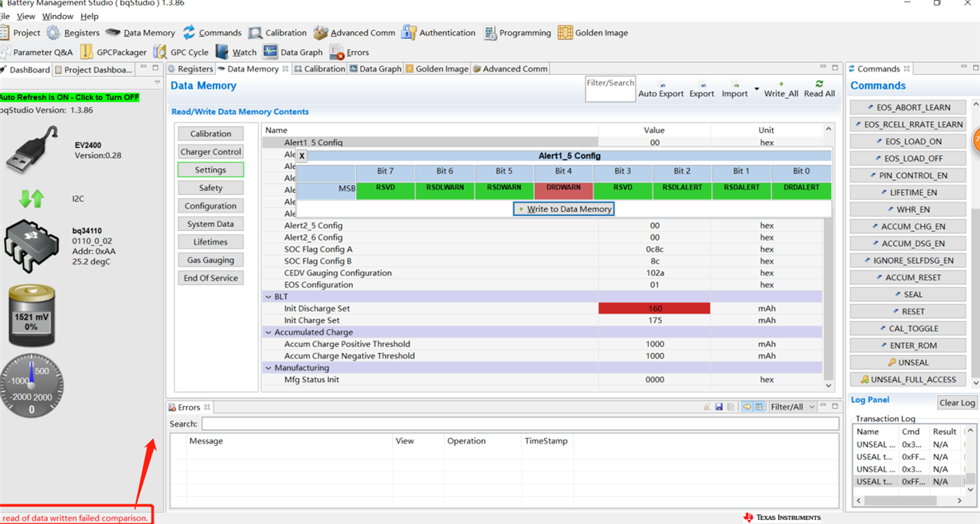This screenshot has height=524, width=980.
Task: Click Import in Data Memory toolbar
Action: click(x=735, y=89)
